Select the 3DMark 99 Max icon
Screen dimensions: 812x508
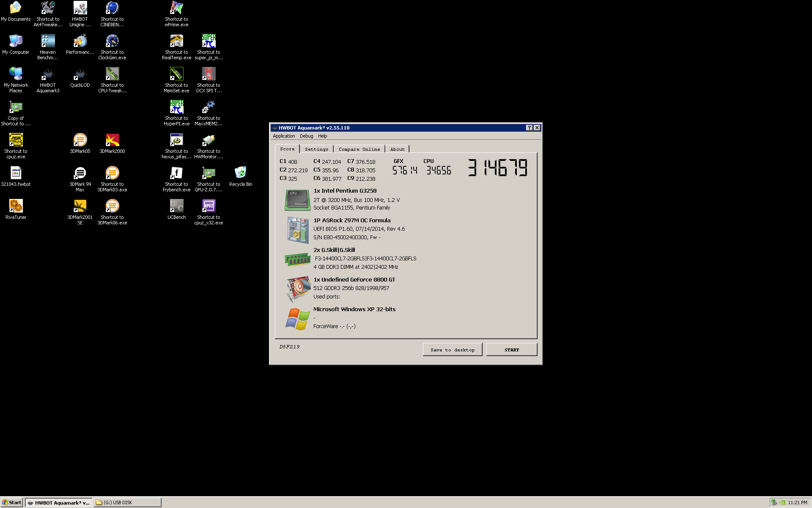pyautogui.click(x=80, y=179)
